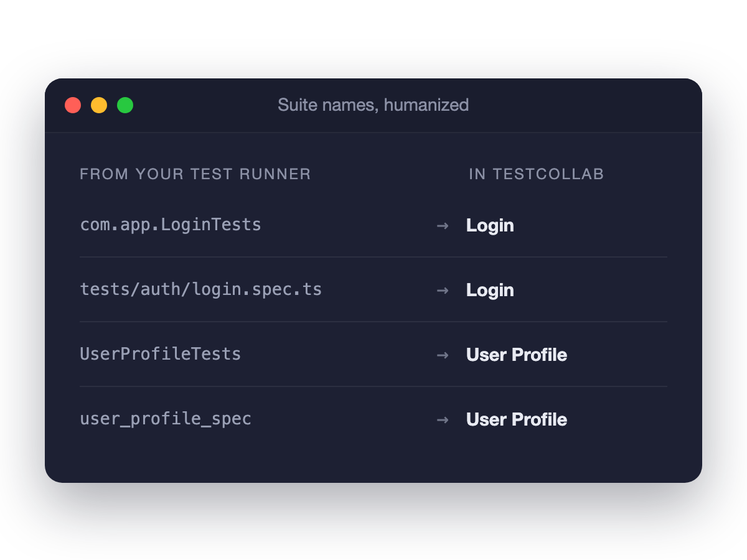Screen dimensions: 747x560
Task: Select the 'com.app.LoginTests' runner name
Action: point(171,225)
